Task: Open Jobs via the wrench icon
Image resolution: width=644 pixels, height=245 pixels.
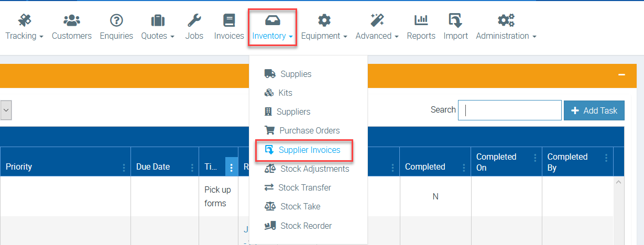Action: pyautogui.click(x=194, y=20)
